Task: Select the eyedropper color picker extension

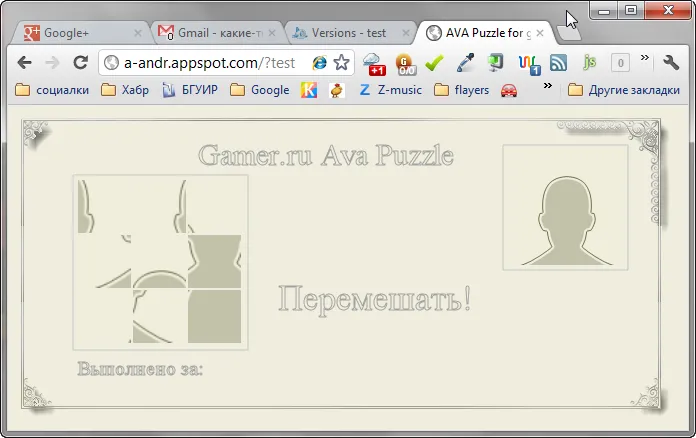Action: (x=465, y=63)
